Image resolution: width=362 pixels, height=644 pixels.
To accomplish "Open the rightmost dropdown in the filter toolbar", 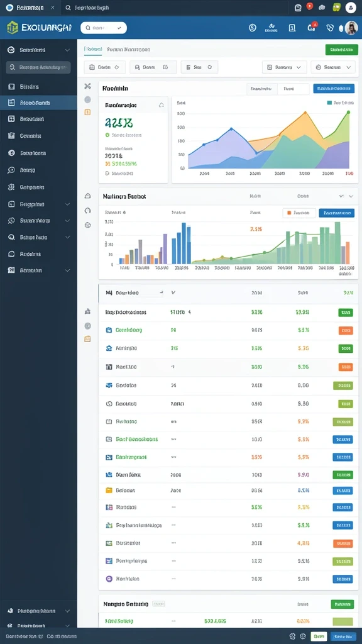I will pyautogui.click(x=333, y=67).
